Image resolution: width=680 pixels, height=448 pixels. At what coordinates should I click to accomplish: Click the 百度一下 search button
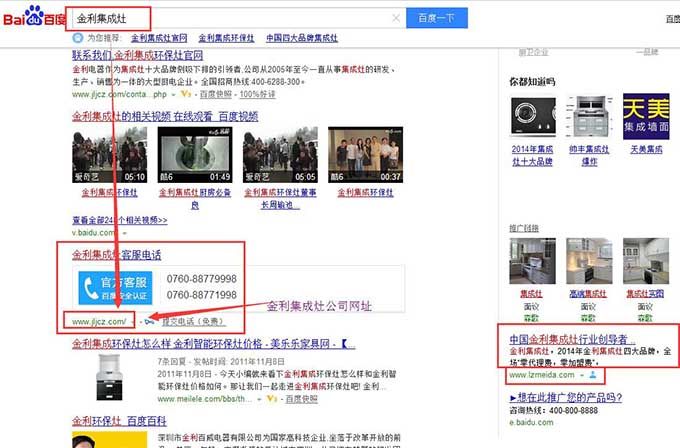click(x=437, y=18)
